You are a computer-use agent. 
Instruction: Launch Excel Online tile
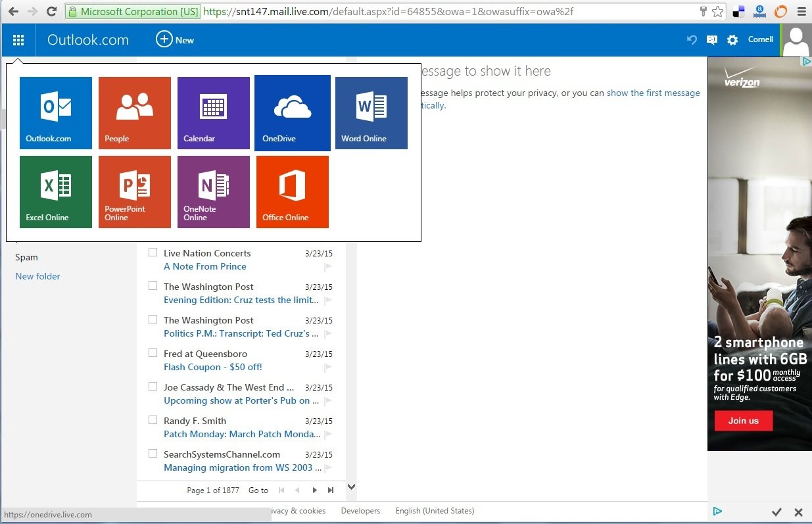(56, 192)
